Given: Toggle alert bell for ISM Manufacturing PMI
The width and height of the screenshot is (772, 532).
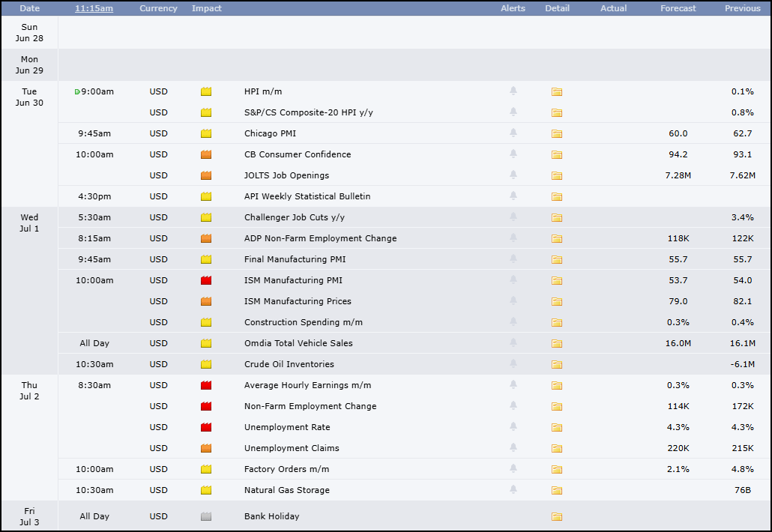Looking at the screenshot, I should click(x=513, y=279).
